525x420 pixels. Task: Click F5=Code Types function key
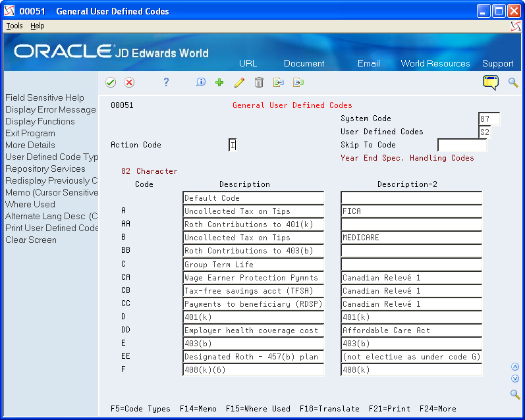pos(140,409)
